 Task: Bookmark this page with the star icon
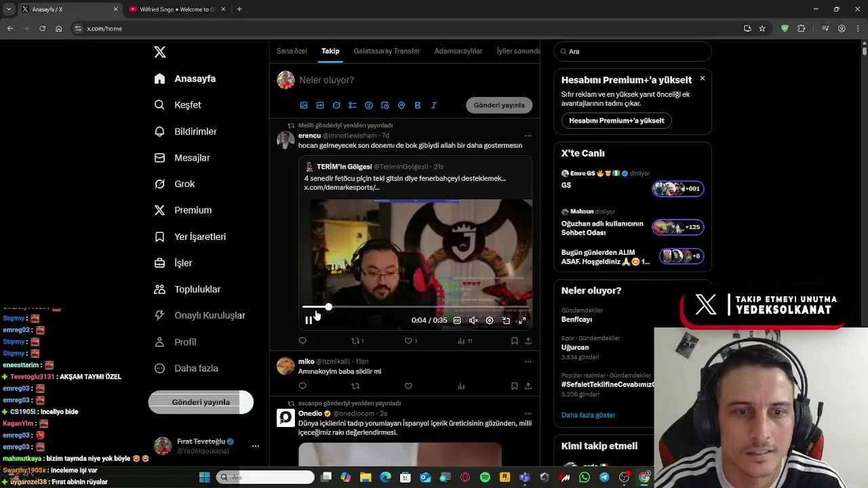click(762, 28)
